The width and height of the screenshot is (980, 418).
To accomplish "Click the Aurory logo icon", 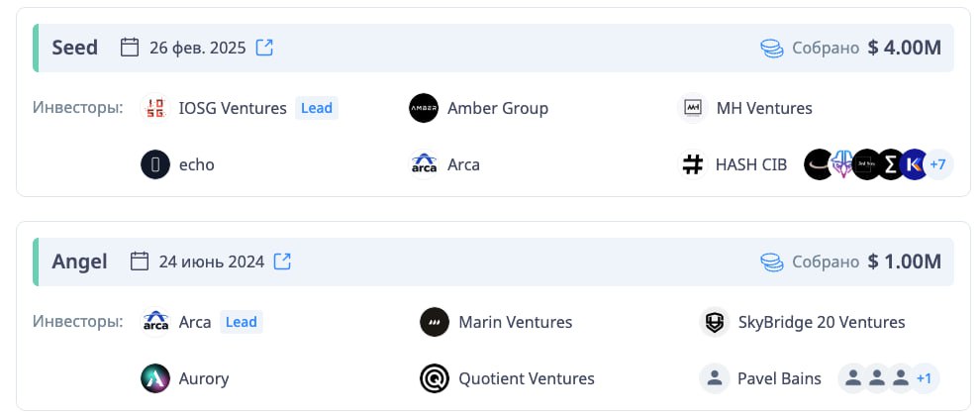I will 155,378.
